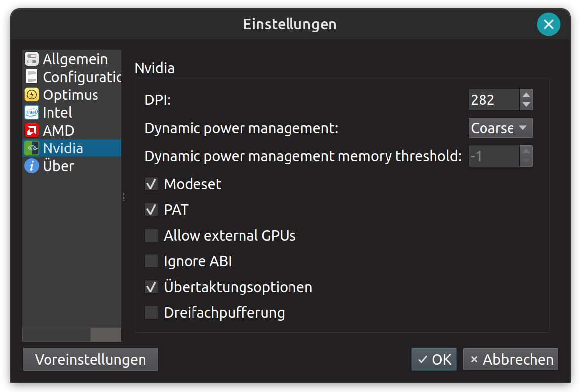
Task: Click the green Nvidia logo icon
Action: [x=32, y=148]
